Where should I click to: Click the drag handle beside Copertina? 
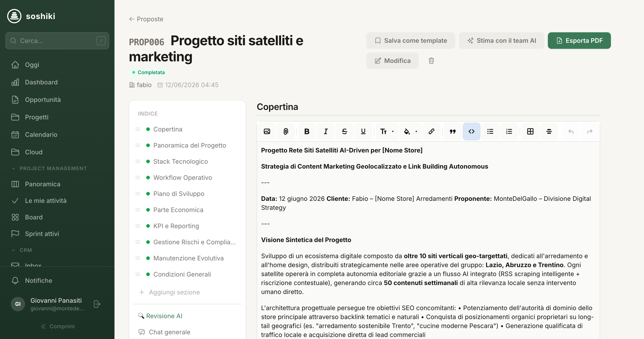[138, 129]
